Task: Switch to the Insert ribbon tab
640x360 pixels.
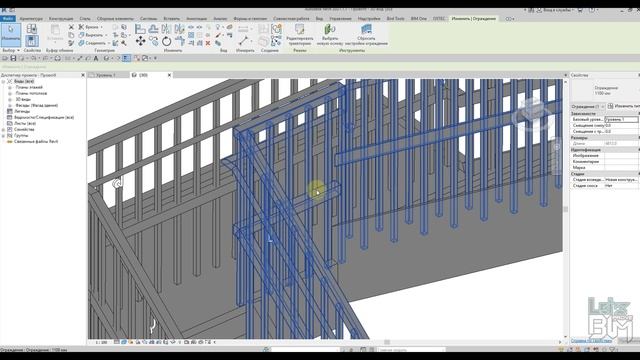Action: click(171, 18)
